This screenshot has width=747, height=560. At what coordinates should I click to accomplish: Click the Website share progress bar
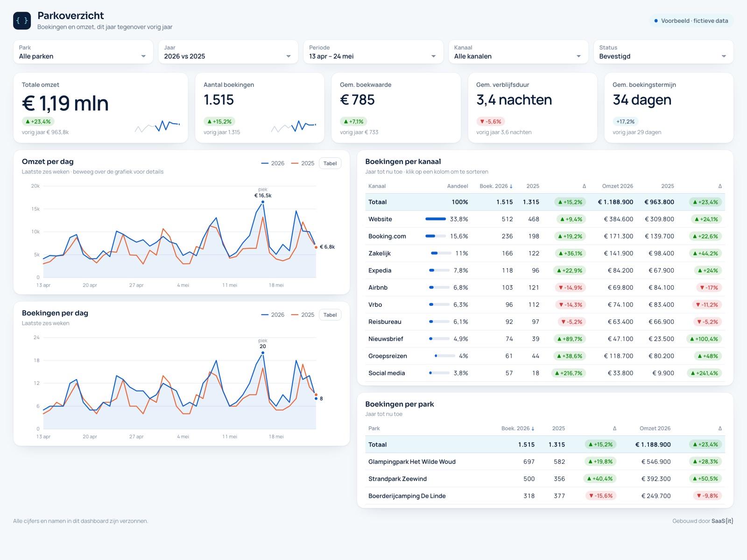(x=436, y=219)
